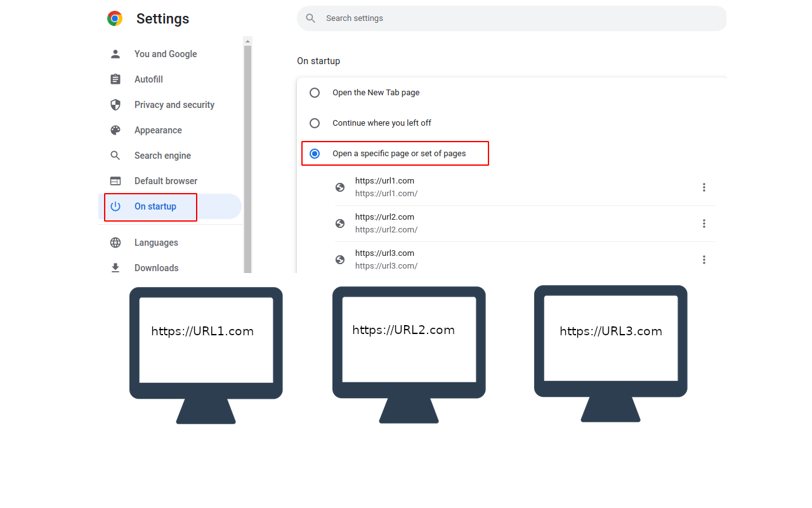The image size is (812, 508).
Task: Click the Privacy and security shield icon
Action: [x=115, y=105]
